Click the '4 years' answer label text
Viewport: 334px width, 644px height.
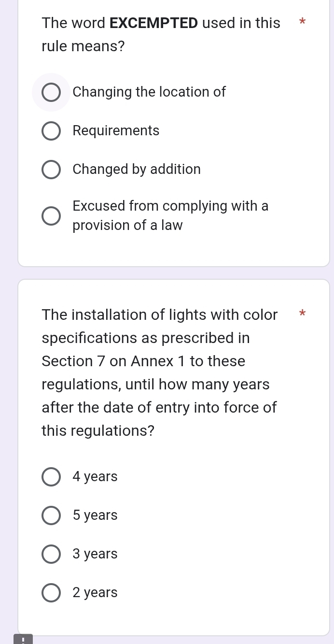point(95,477)
